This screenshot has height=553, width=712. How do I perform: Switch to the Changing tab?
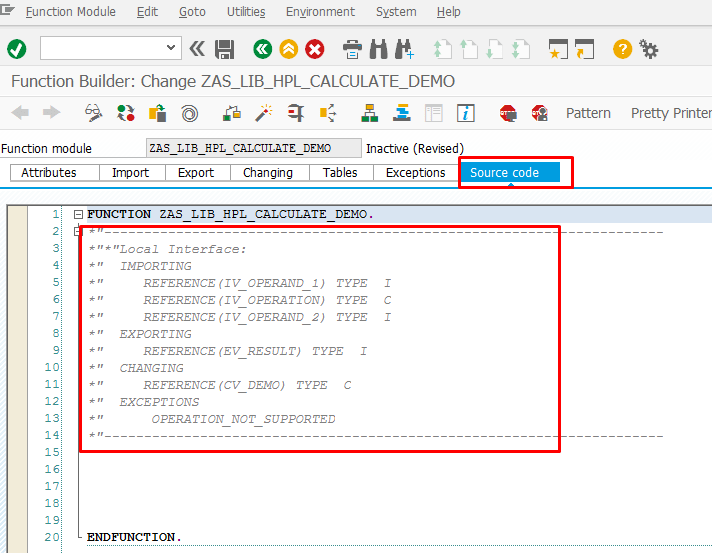coord(268,173)
